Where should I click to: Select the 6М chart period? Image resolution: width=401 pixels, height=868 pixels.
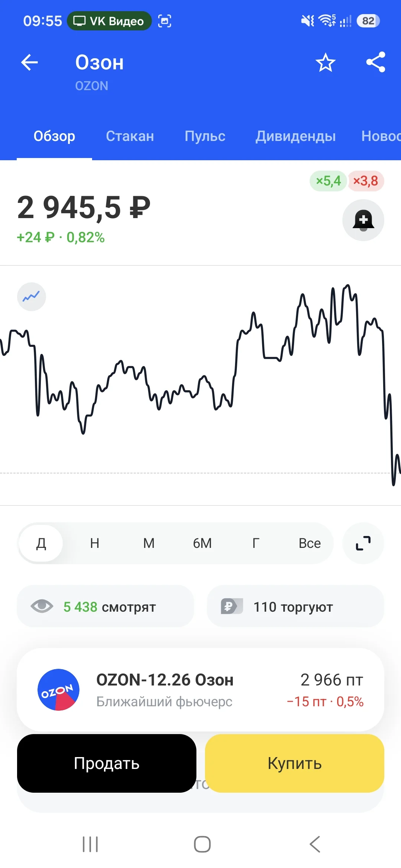coord(202,543)
